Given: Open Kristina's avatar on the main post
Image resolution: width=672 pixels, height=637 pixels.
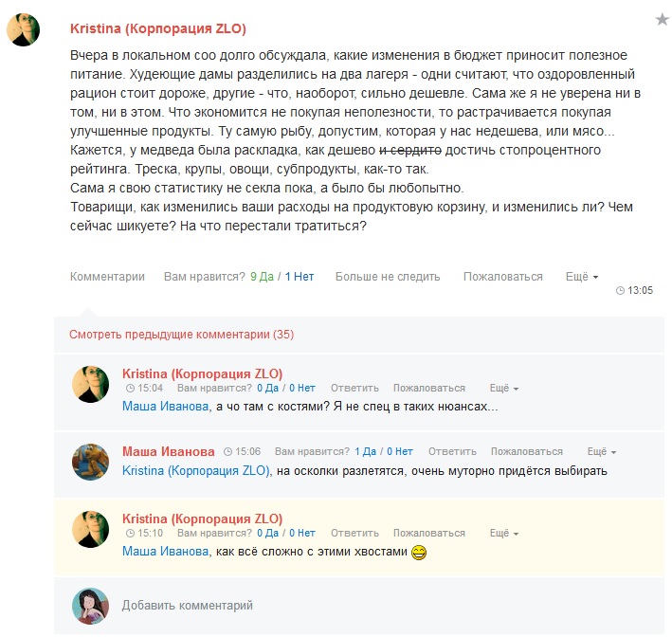Looking at the screenshot, I should (23, 29).
